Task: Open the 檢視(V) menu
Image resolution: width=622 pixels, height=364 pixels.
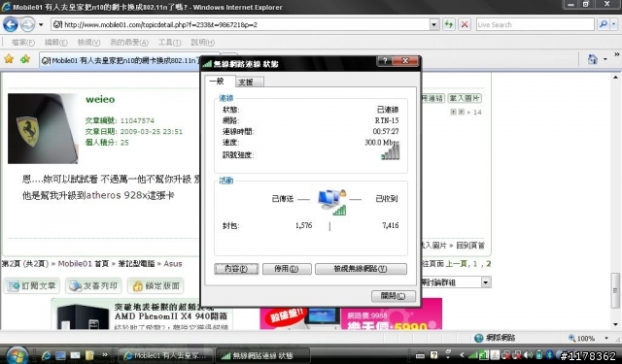Action: point(88,42)
